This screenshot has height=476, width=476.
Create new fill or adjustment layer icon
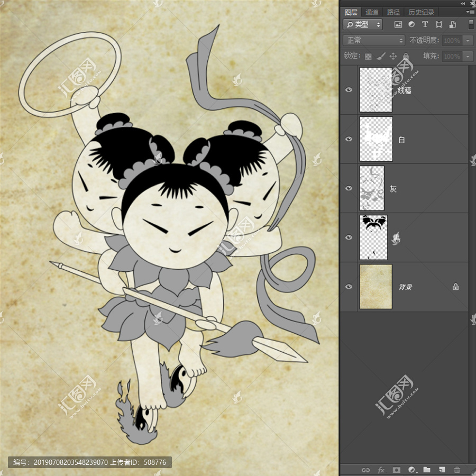click(412, 470)
